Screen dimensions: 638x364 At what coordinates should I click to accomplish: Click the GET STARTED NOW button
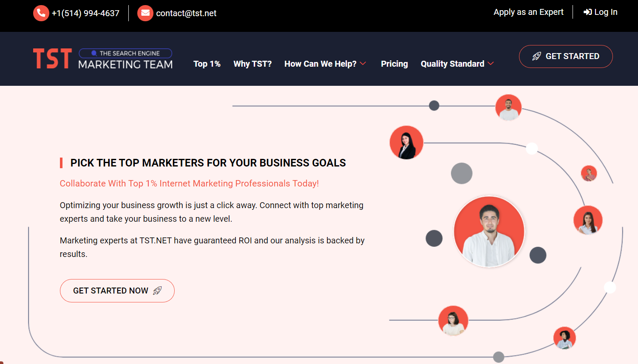(117, 291)
